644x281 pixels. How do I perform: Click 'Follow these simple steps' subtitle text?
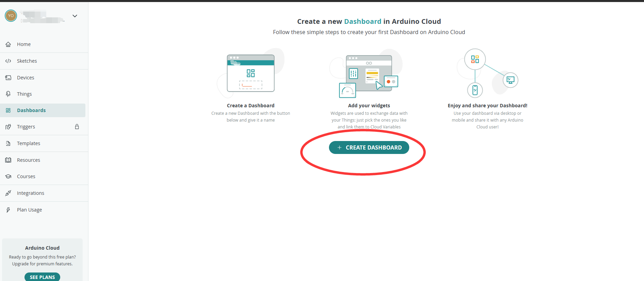click(x=369, y=32)
